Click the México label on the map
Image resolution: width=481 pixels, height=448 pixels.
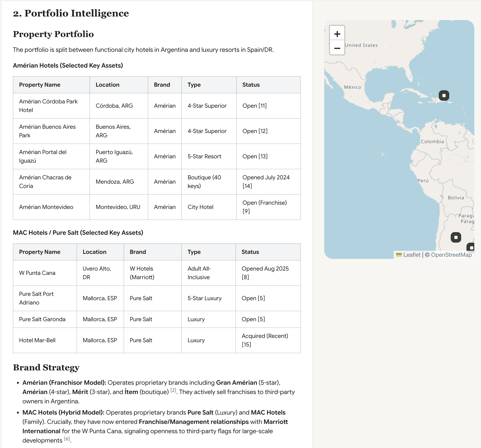[x=352, y=87]
